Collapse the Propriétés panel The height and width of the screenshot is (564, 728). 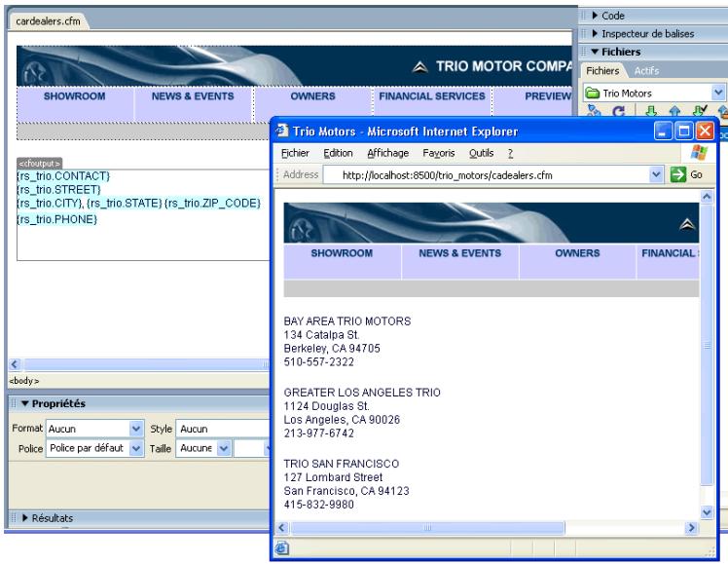click(25, 403)
